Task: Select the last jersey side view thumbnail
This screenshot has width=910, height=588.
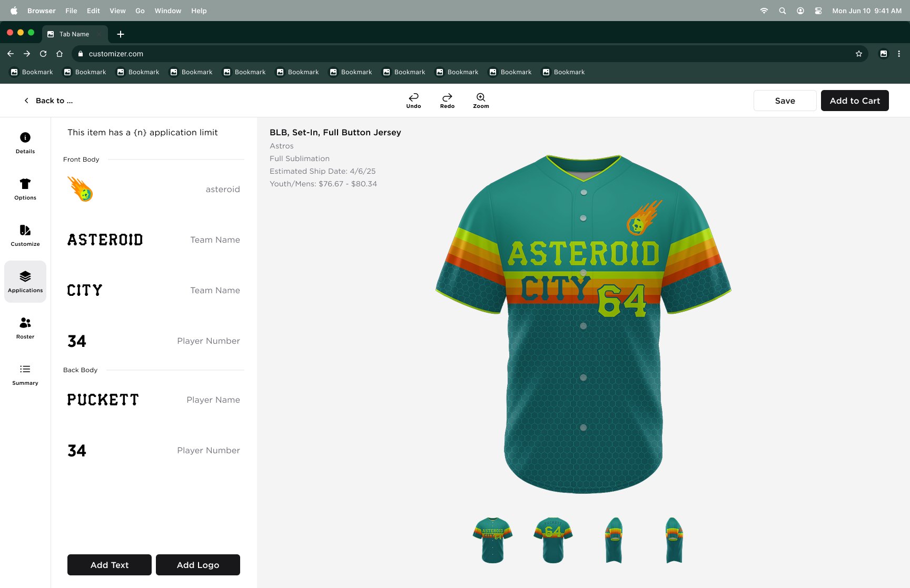Action: (x=674, y=540)
